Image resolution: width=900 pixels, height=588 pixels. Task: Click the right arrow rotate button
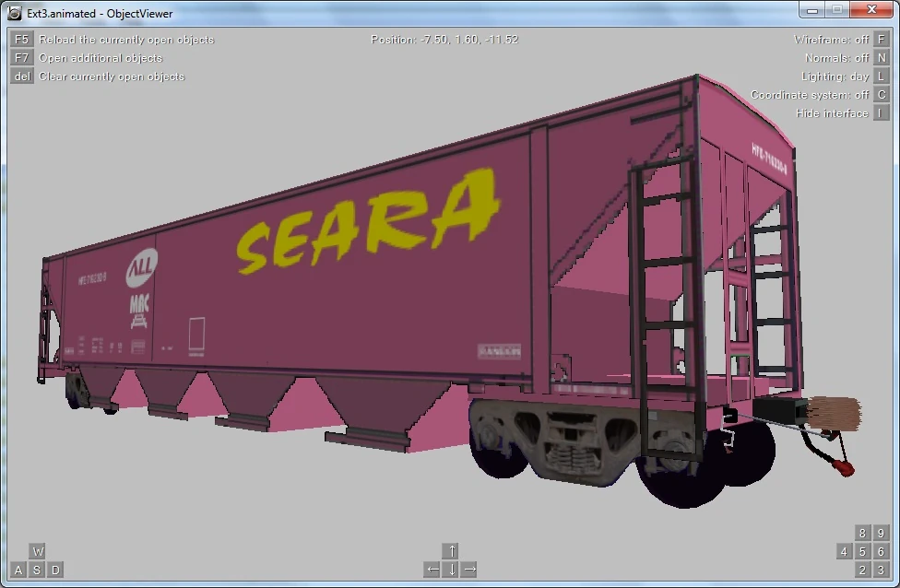469,570
